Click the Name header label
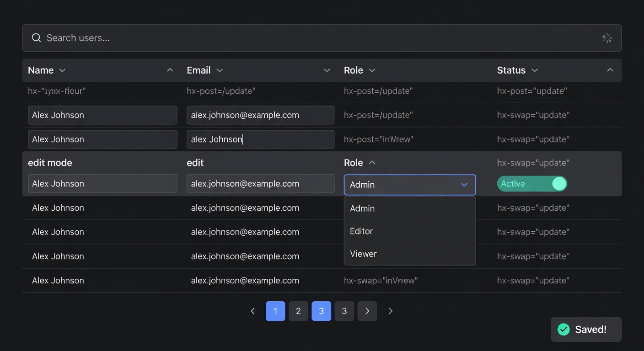Viewport: 644px width, 351px height. pos(41,70)
